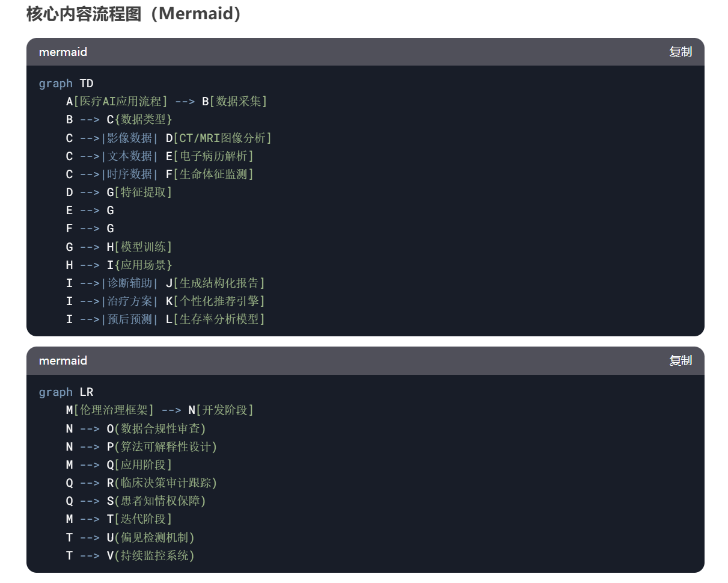Click the E[电子病历解析] node text
This screenshot has height=583, width=728.
(210, 156)
